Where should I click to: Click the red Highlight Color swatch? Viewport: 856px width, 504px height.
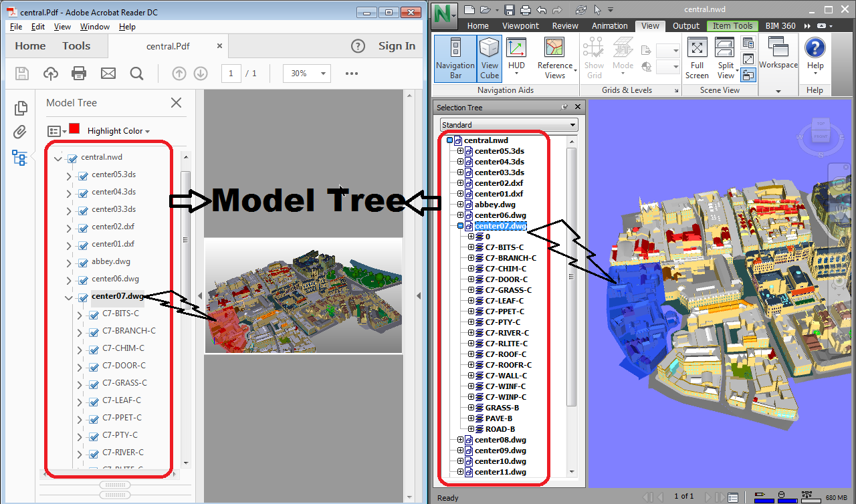pos(74,130)
